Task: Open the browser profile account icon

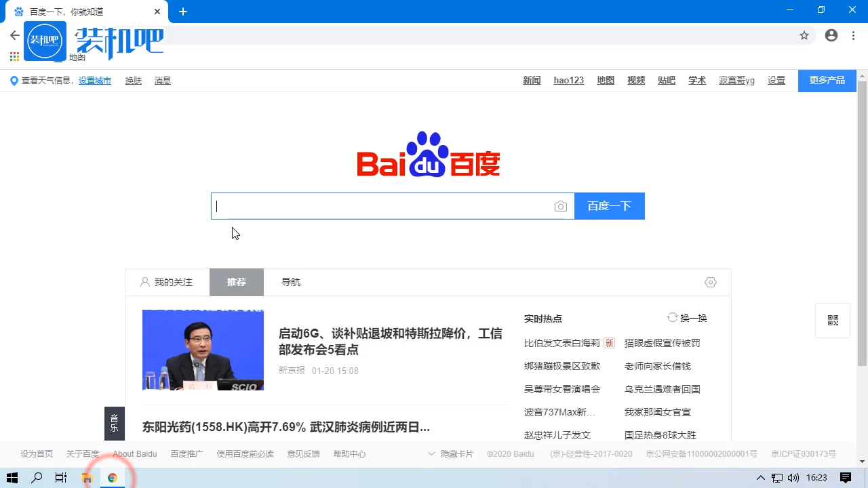Action: (x=831, y=35)
